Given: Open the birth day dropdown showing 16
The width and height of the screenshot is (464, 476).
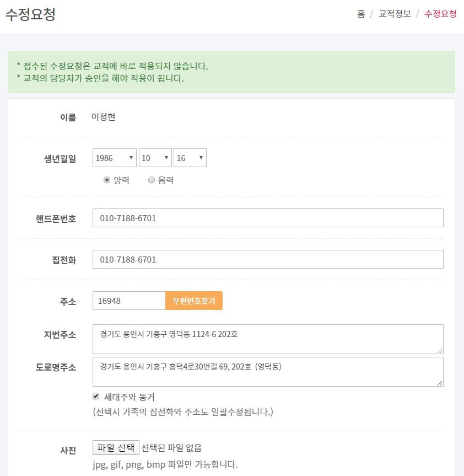Looking at the screenshot, I should [x=190, y=158].
